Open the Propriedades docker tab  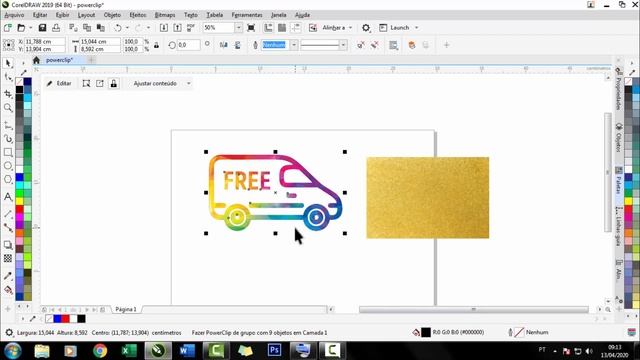pos(619,89)
